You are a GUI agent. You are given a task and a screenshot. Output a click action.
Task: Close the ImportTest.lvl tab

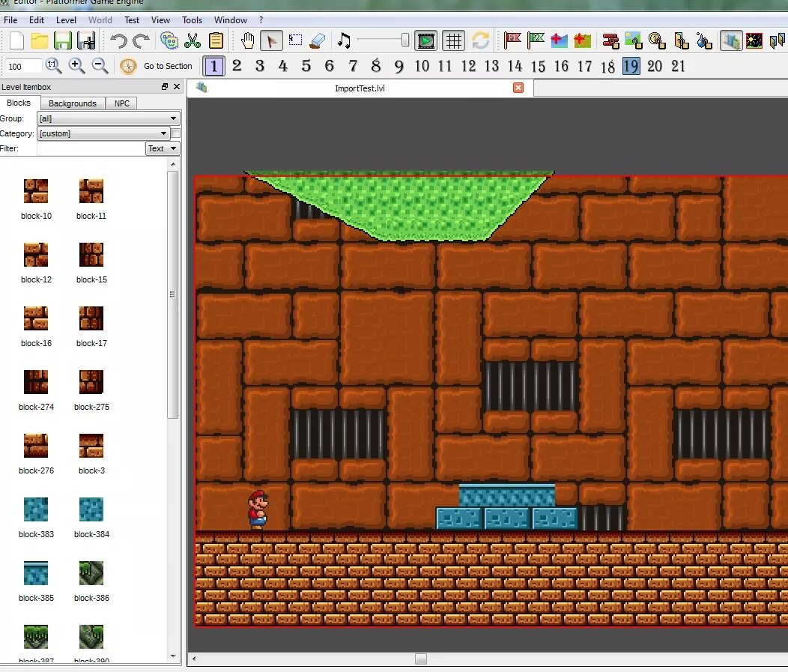tap(518, 88)
